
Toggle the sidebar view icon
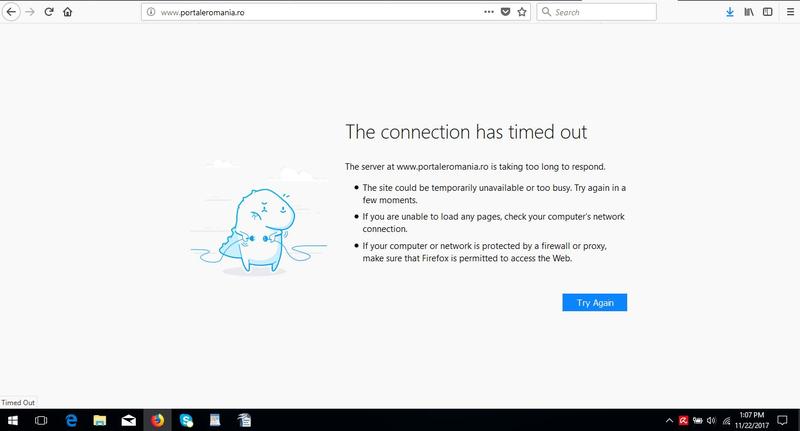tap(767, 12)
